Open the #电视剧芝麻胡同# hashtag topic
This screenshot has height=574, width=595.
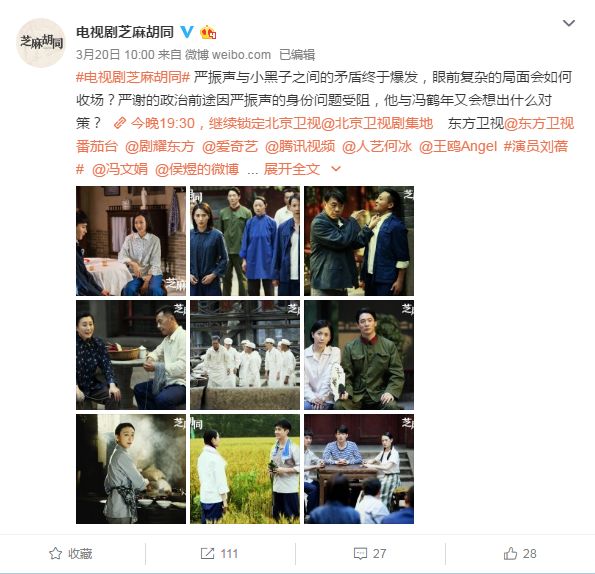[133, 77]
